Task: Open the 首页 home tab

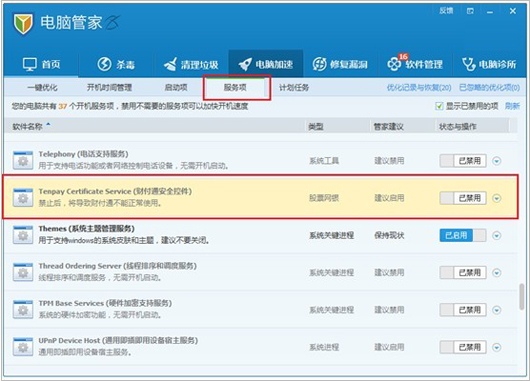Action: pos(41,64)
